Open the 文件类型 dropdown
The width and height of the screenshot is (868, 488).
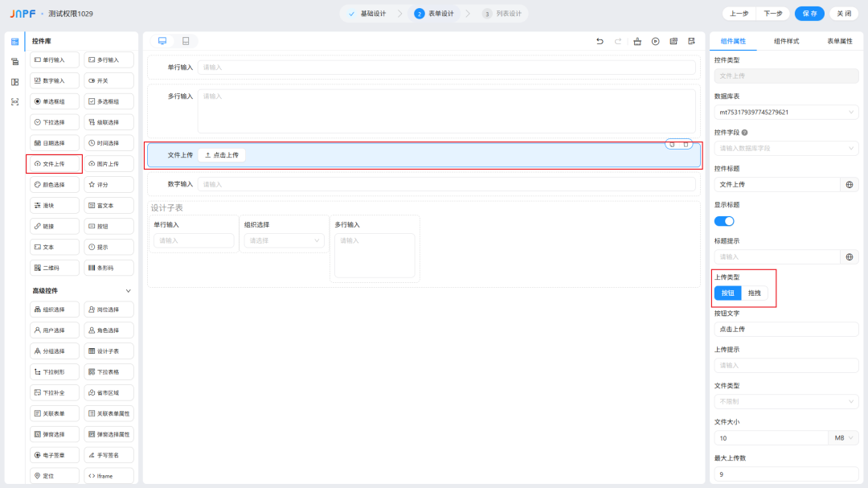pyautogui.click(x=786, y=401)
